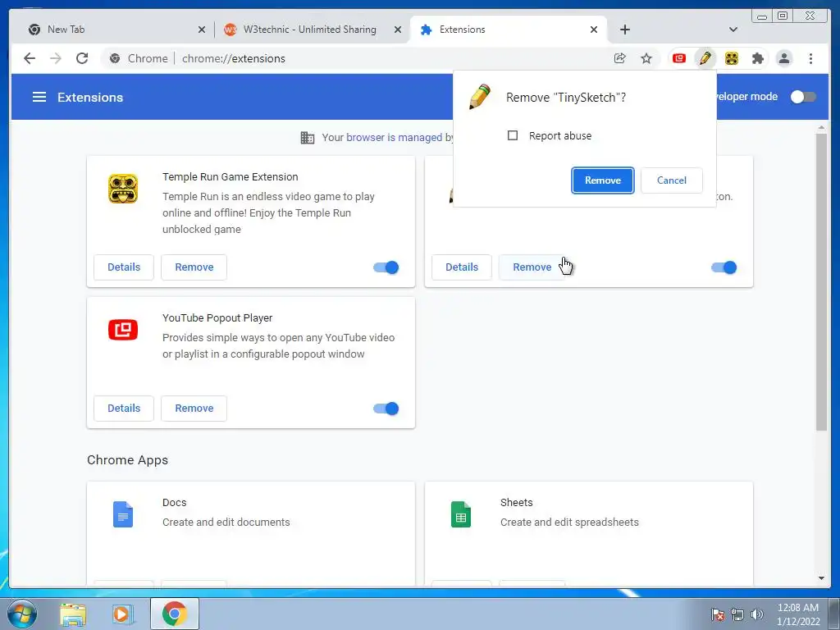Click the Temple Run Game Extension icon
Screen dimensions: 840x630
pos(123,189)
